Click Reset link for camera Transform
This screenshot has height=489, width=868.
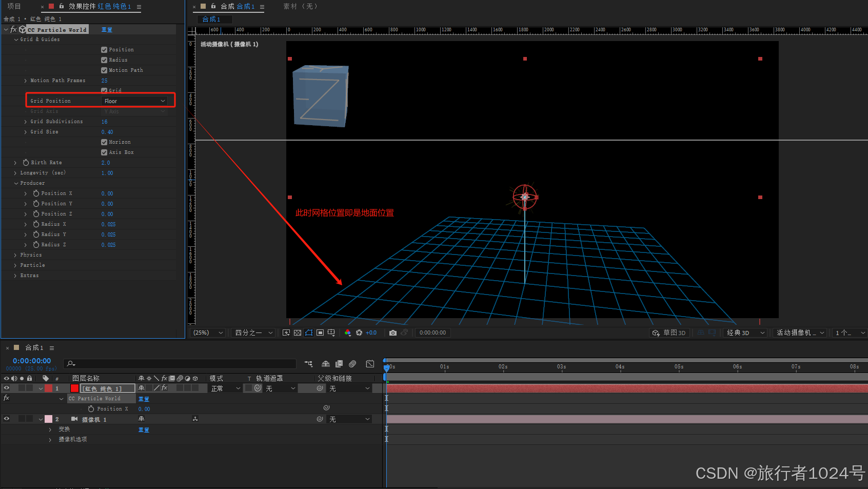144,430
